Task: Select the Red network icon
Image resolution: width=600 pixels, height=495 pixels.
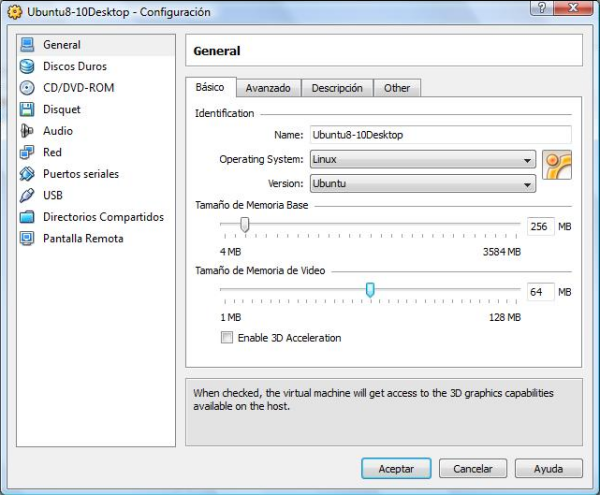Action: point(27,153)
